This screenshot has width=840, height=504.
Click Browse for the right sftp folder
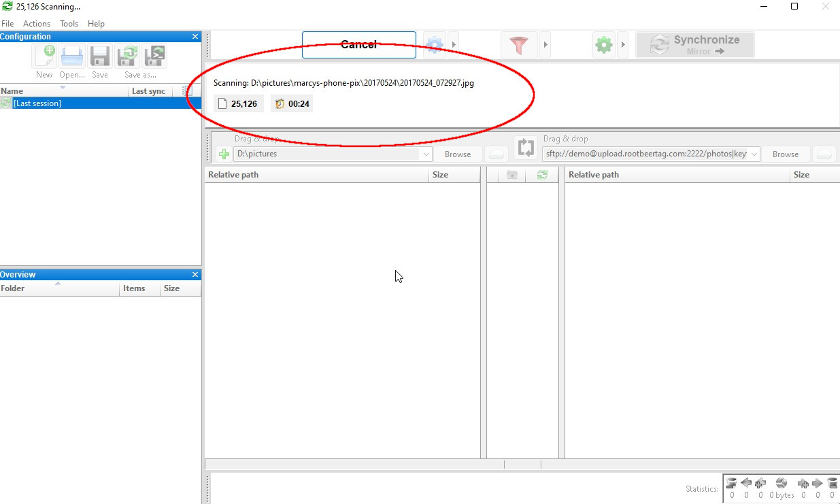coord(785,154)
